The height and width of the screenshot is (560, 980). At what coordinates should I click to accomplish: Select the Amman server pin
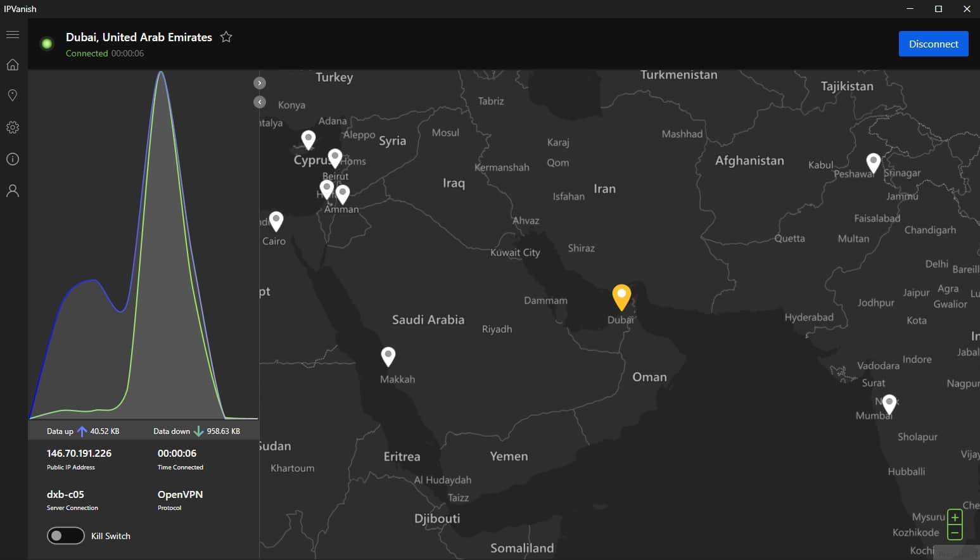pyautogui.click(x=343, y=194)
